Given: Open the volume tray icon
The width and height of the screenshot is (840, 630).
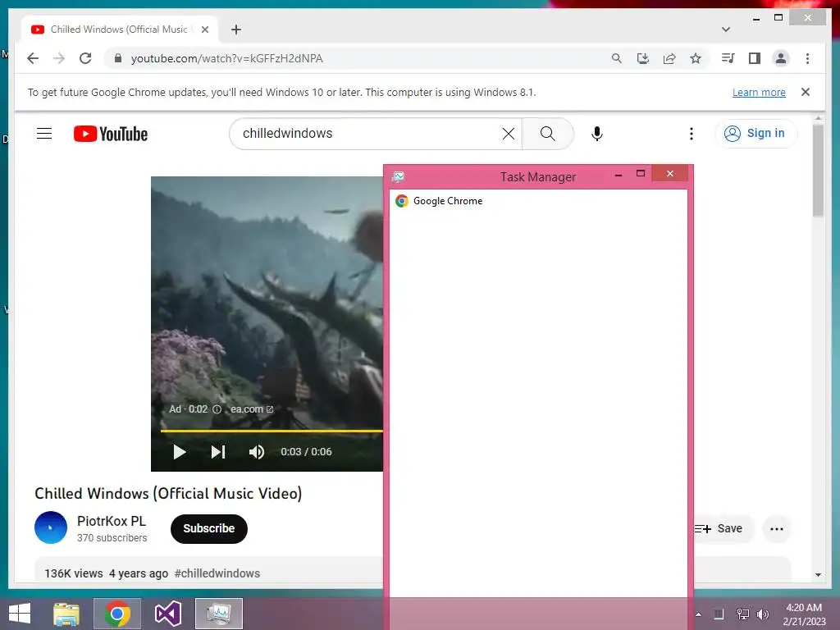Looking at the screenshot, I should pyautogui.click(x=763, y=614).
